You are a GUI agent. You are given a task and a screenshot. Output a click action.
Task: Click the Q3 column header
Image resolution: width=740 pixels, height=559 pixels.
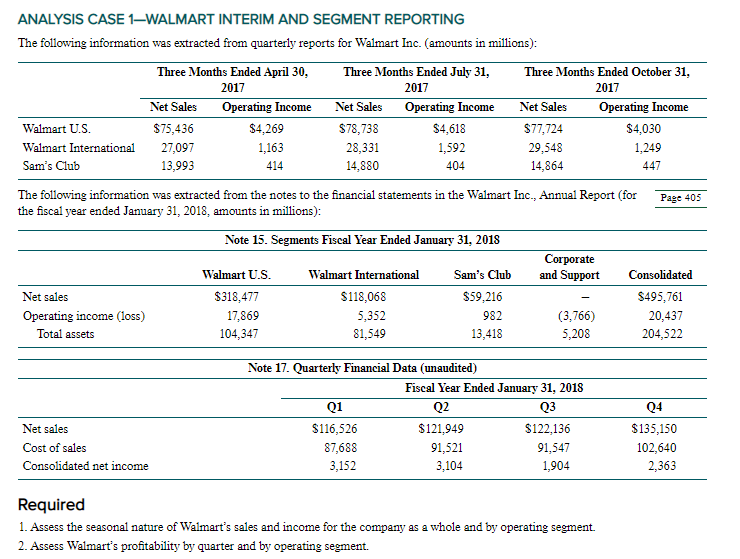click(547, 407)
